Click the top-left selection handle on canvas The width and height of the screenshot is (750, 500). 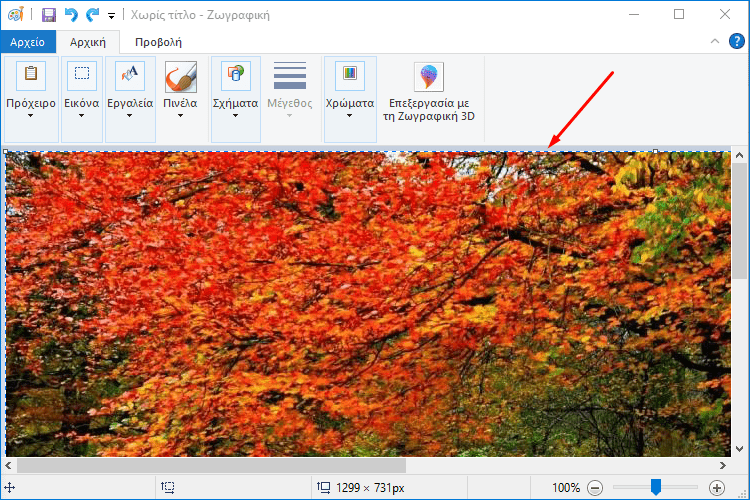click(x=5, y=152)
